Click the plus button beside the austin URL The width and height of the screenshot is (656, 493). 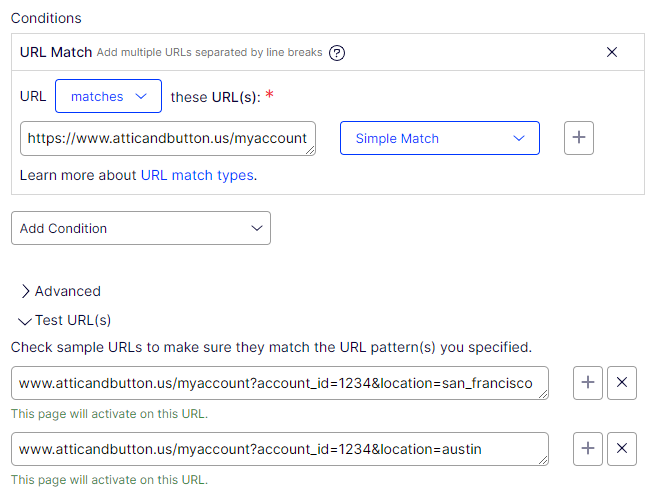[588, 449]
